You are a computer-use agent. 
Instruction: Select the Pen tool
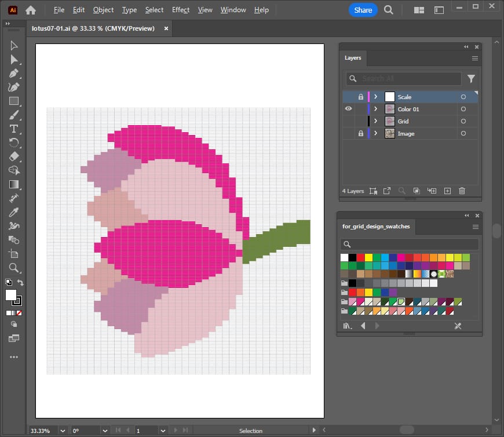point(14,73)
